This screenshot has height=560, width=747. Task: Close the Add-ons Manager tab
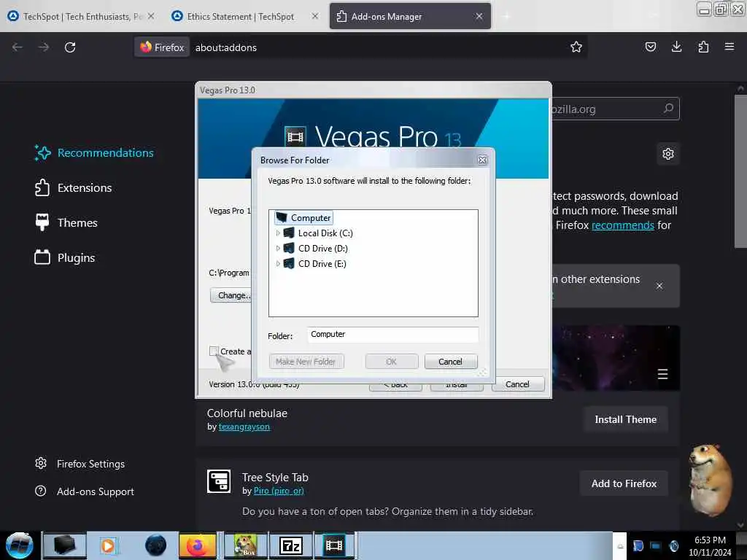pos(479,16)
